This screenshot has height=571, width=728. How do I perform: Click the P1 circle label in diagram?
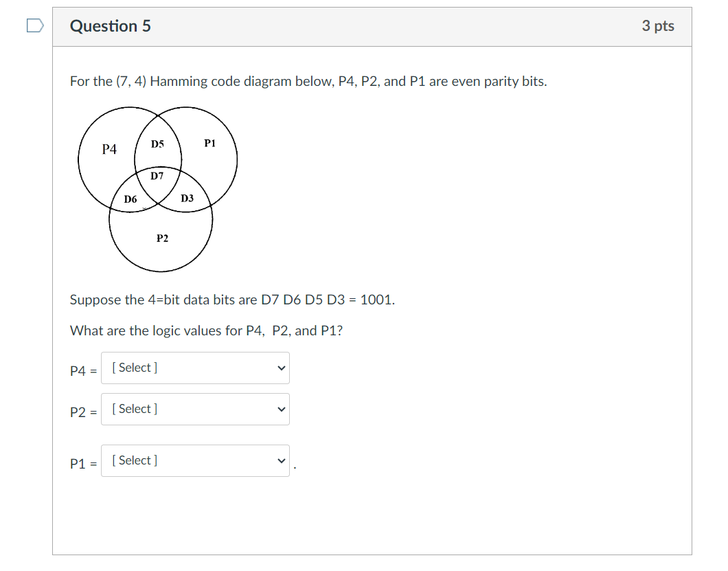click(x=210, y=143)
